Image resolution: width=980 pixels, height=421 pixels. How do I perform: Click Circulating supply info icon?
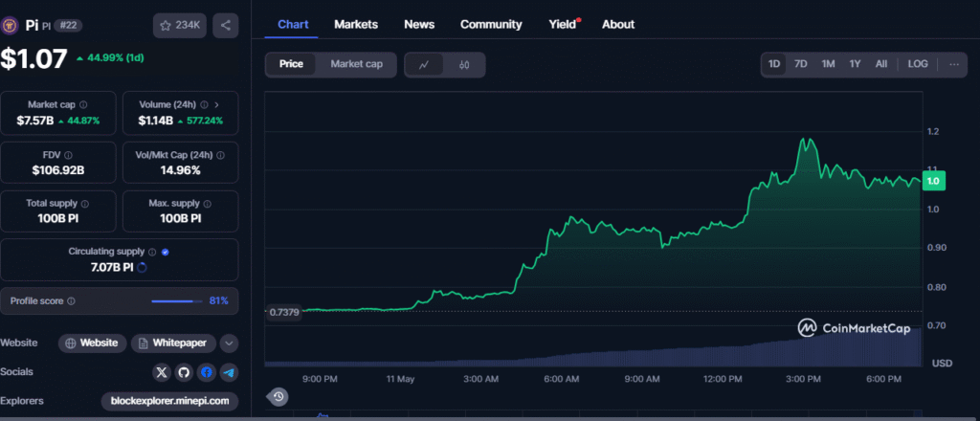(152, 252)
